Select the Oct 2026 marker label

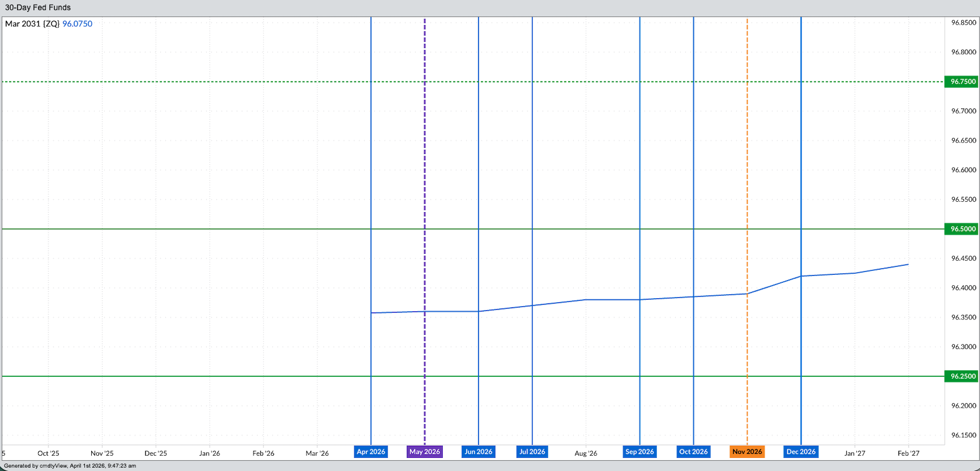click(x=693, y=452)
